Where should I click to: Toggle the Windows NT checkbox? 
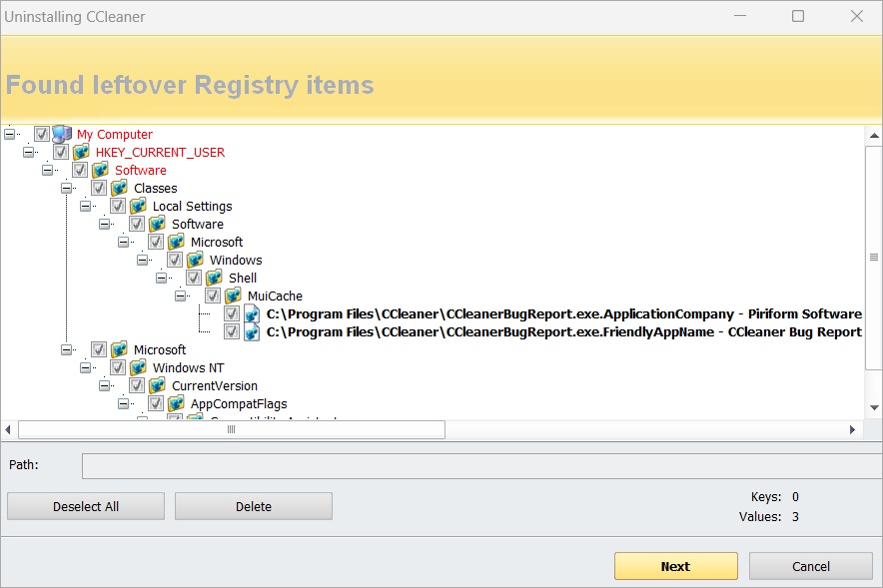point(118,368)
